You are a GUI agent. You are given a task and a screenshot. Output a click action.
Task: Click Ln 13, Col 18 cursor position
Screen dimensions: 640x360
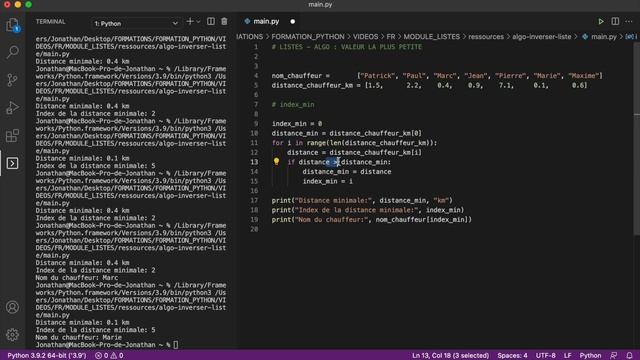(x=450, y=356)
